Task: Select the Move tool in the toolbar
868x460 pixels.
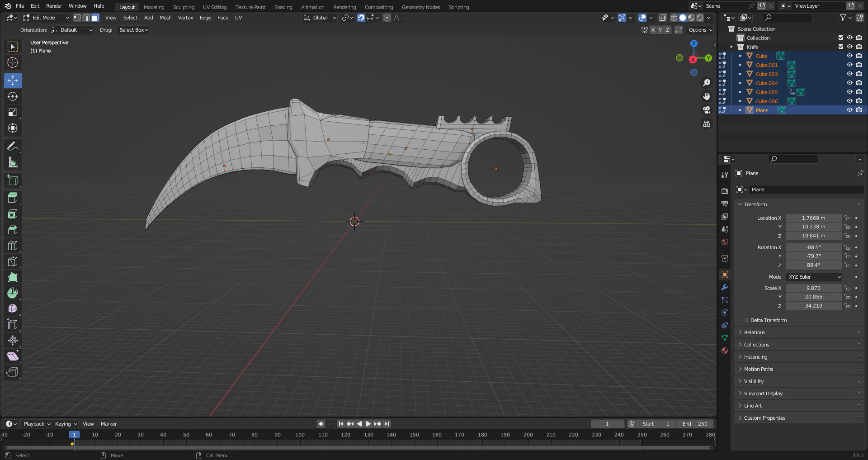Action: click(13, 81)
